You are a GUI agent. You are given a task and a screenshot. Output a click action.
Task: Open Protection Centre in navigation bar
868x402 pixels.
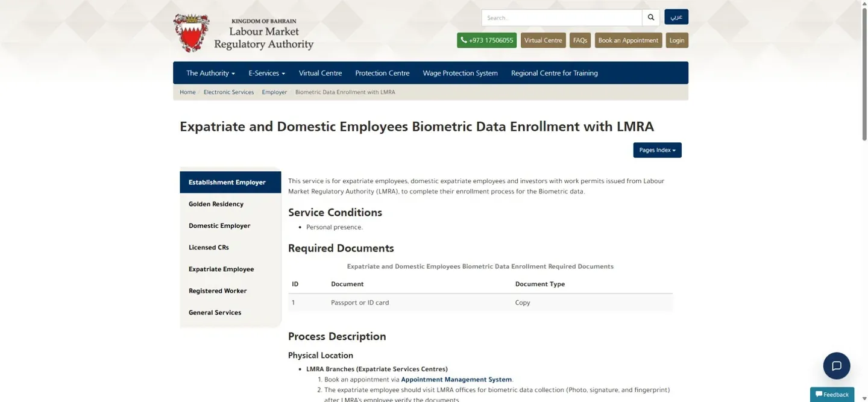point(382,73)
